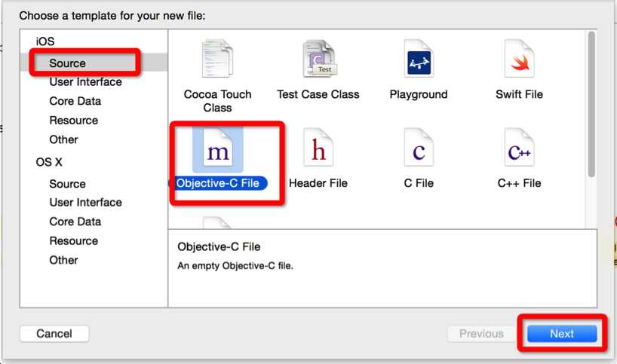This screenshot has height=364, width=617.
Task: Select the Cocoa Touch Class template icon
Action: (217, 59)
